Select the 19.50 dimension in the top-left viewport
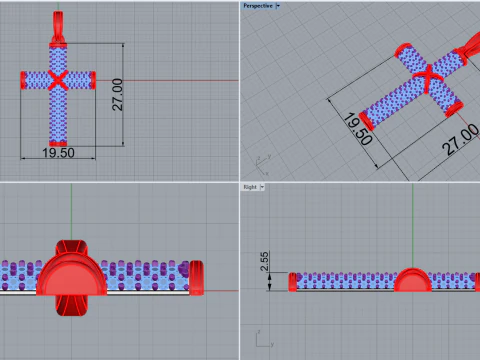This screenshot has height=360, width=480. point(58,153)
